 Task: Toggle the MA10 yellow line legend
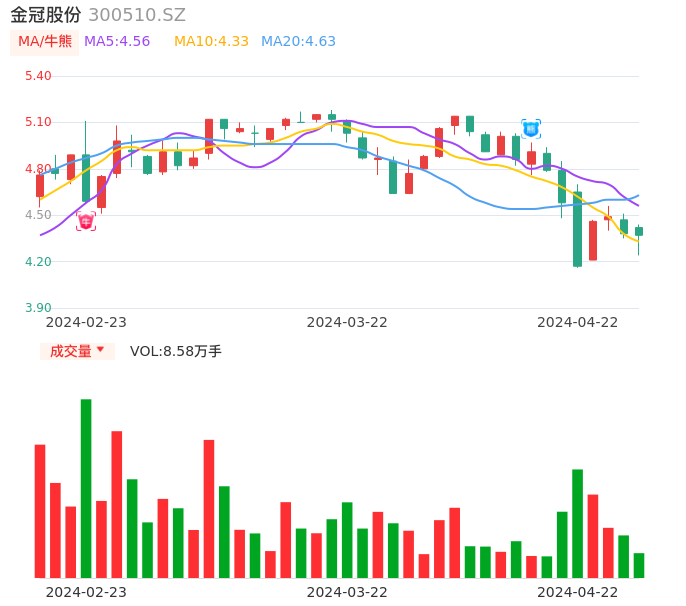click(211, 42)
